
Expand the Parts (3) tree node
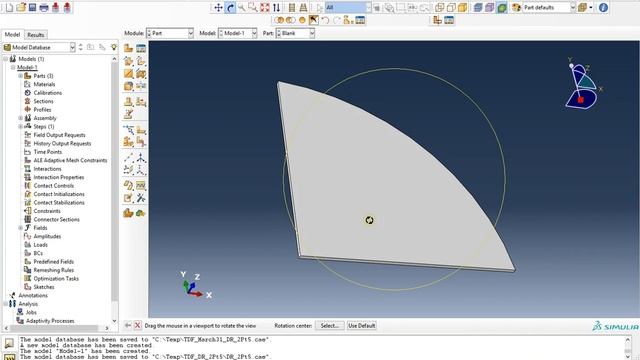tap(20, 76)
